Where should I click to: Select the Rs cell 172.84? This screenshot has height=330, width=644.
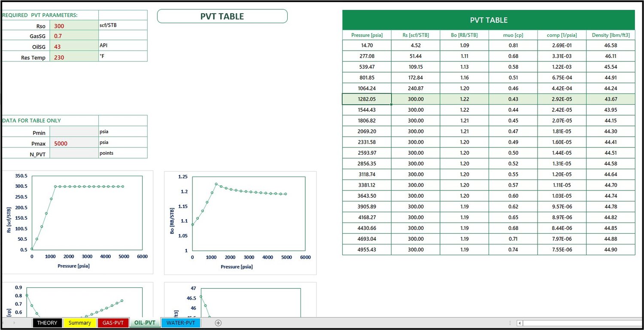[x=416, y=77]
